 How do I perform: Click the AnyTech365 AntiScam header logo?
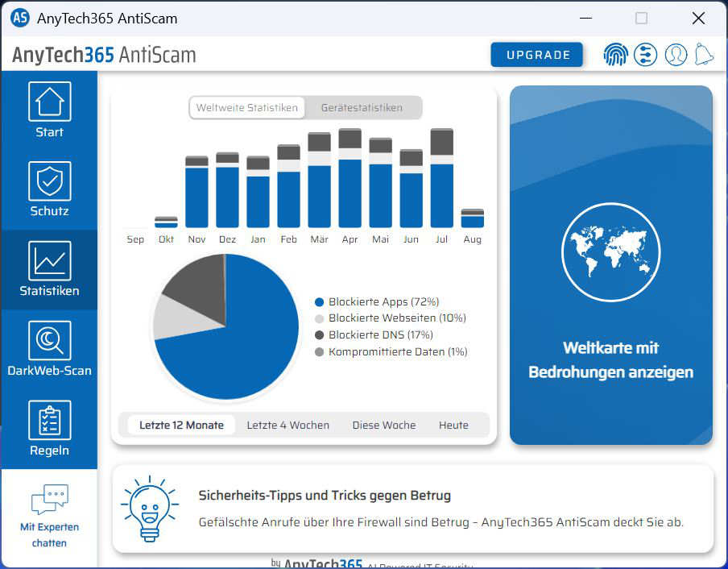coord(104,55)
